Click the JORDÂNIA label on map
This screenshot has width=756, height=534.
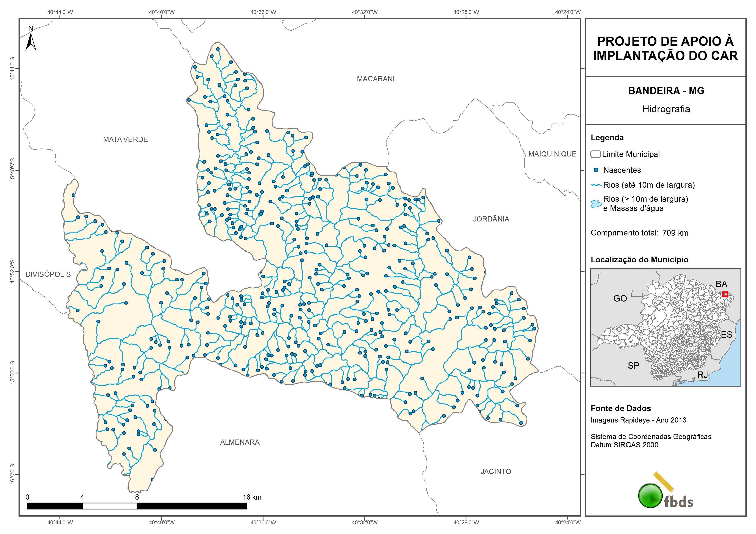coord(491,219)
